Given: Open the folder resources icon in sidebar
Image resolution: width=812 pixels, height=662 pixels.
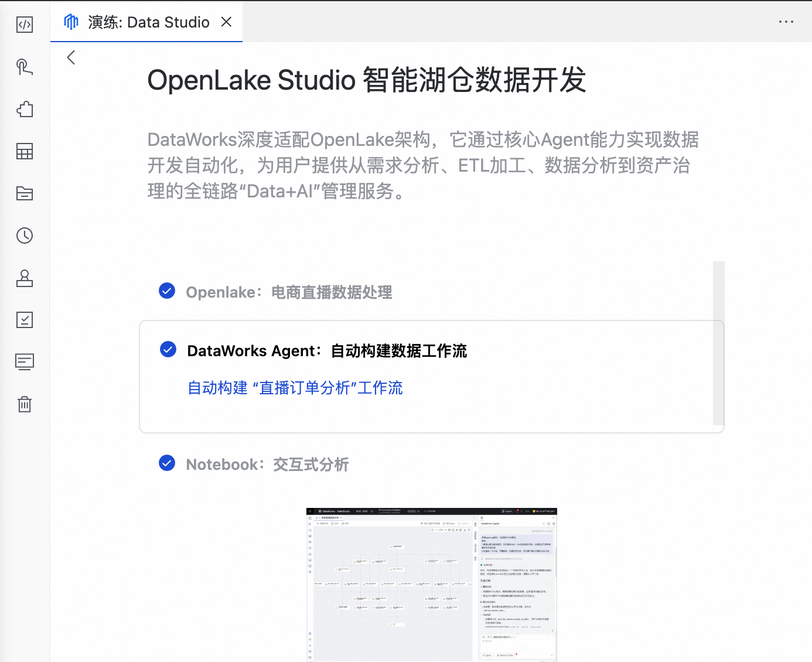Looking at the screenshot, I should (25, 193).
